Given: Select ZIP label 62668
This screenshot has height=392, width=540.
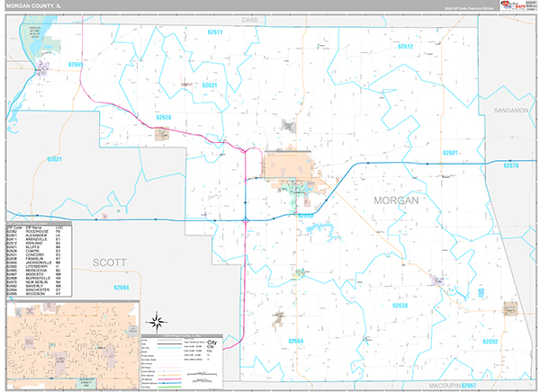Looking at the screenshot, I should coord(296,341).
